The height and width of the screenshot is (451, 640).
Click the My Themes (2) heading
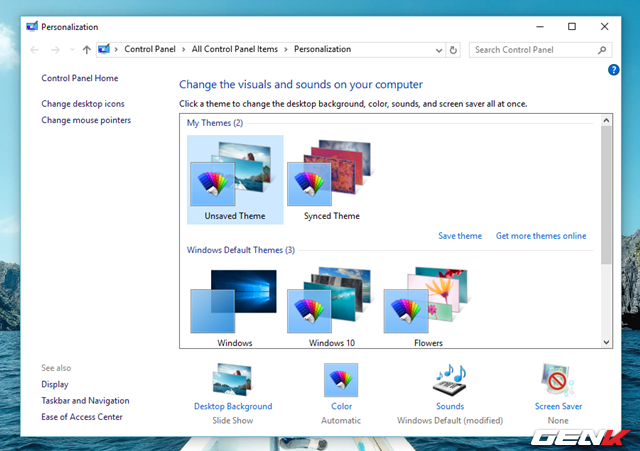tap(215, 123)
